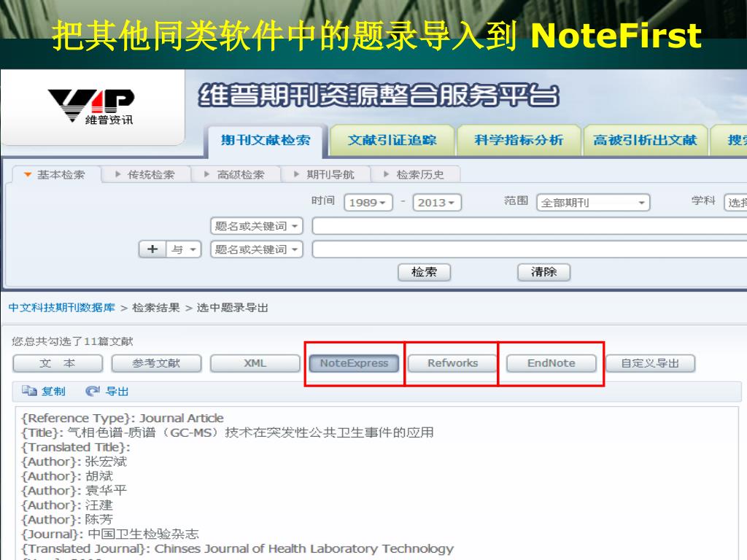The width and height of the screenshot is (747, 560).
Task: Open 检索历史 sub-tab
Action: 415,175
